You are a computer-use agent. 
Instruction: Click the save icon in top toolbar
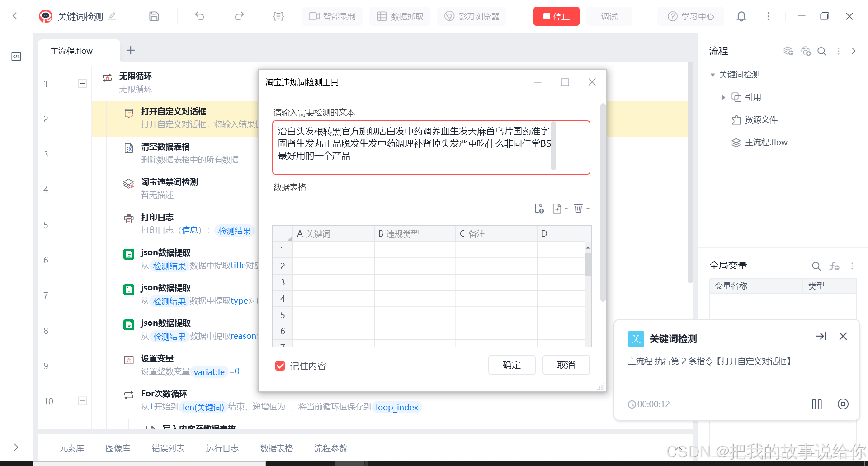pyautogui.click(x=154, y=16)
